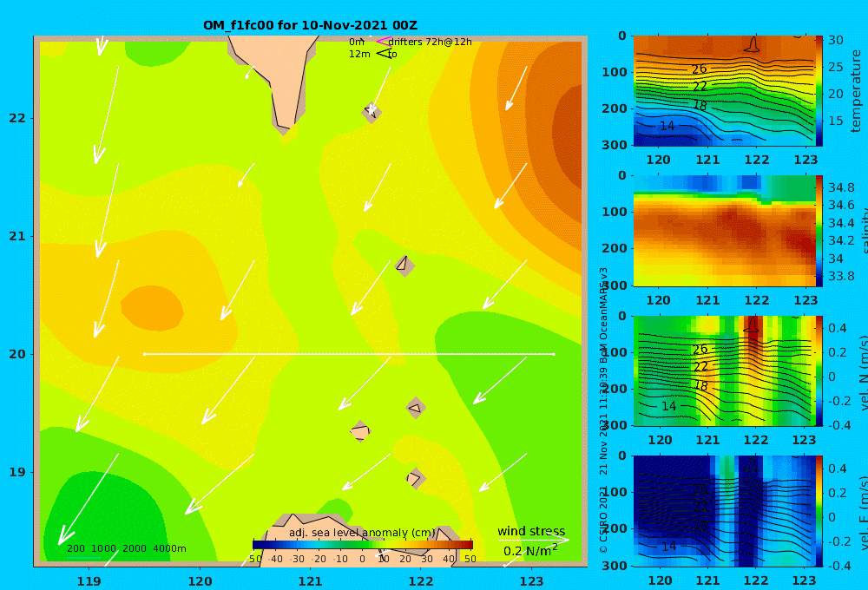Click the magenta 0m drifter arrow legend icon

pyautogui.click(x=384, y=42)
